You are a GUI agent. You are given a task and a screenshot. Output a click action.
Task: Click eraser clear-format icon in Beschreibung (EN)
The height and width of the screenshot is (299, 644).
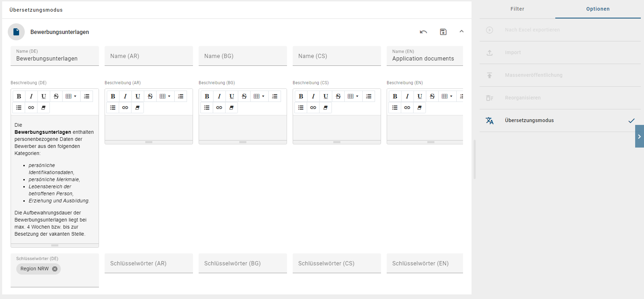click(x=419, y=108)
